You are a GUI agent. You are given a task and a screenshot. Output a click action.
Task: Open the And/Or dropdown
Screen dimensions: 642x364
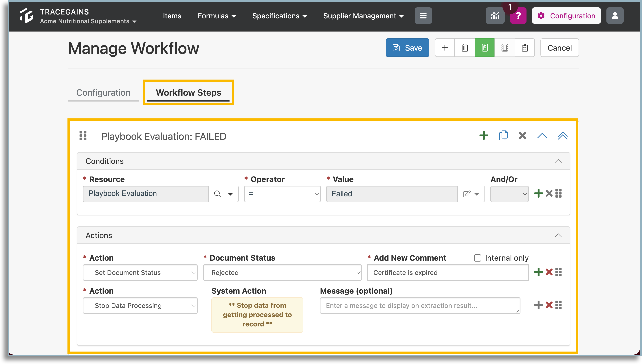click(509, 194)
